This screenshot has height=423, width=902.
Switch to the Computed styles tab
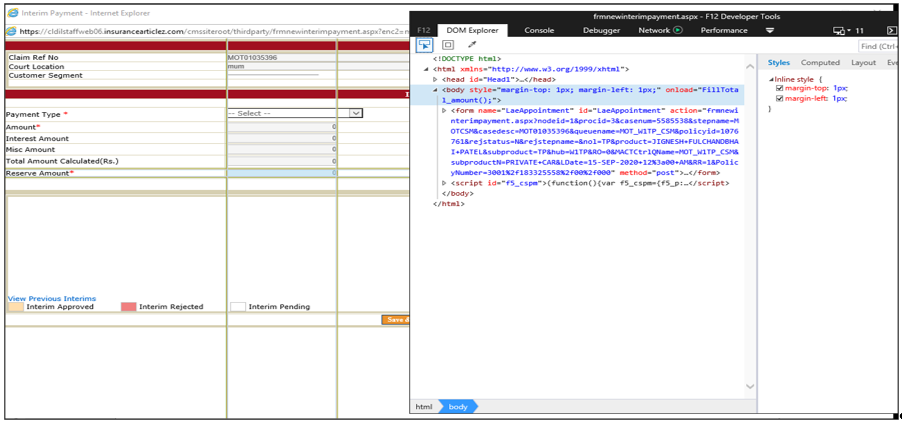pos(820,62)
